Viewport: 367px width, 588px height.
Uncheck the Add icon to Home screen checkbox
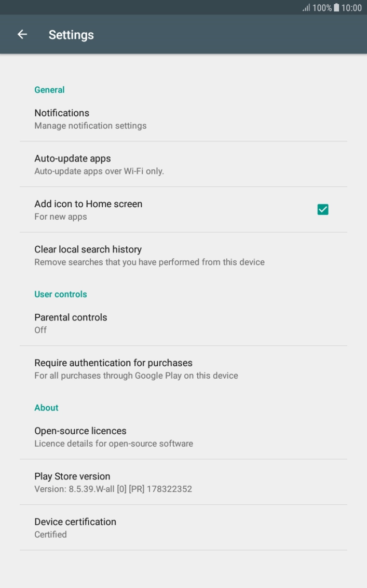tap(322, 209)
